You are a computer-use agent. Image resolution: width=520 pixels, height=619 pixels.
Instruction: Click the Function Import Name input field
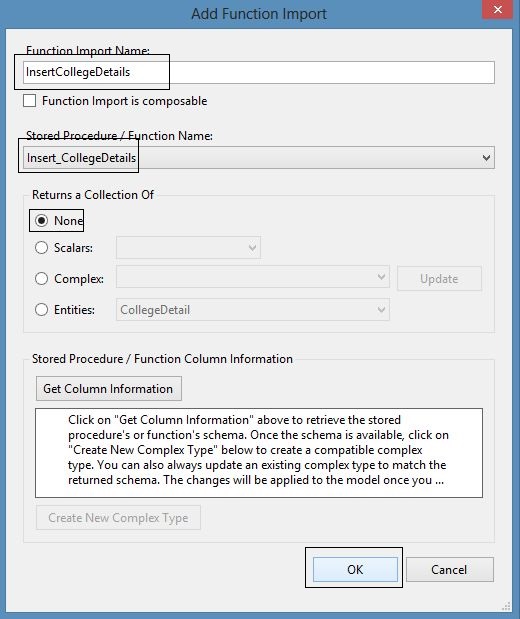click(x=259, y=72)
